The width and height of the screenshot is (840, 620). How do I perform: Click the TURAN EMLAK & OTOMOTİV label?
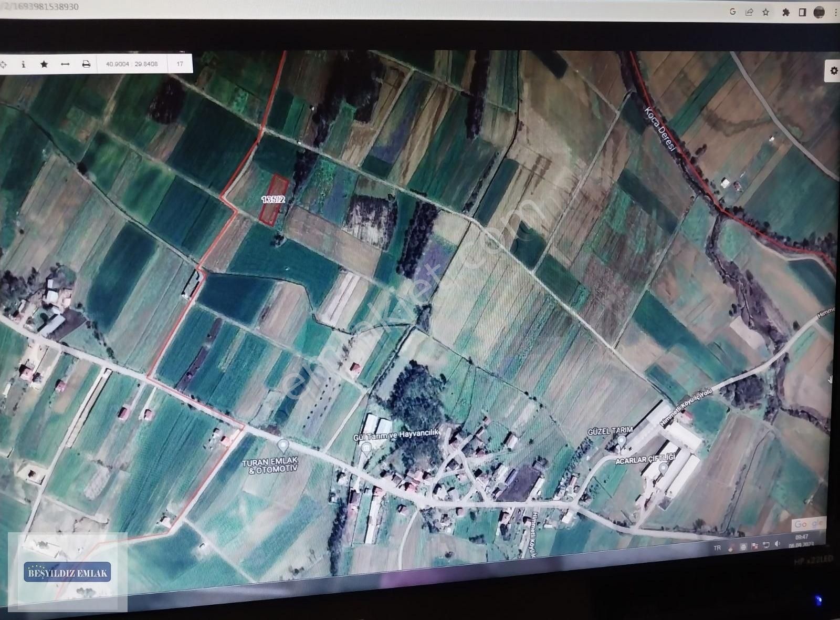pyautogui.click(x=270, y=464)
